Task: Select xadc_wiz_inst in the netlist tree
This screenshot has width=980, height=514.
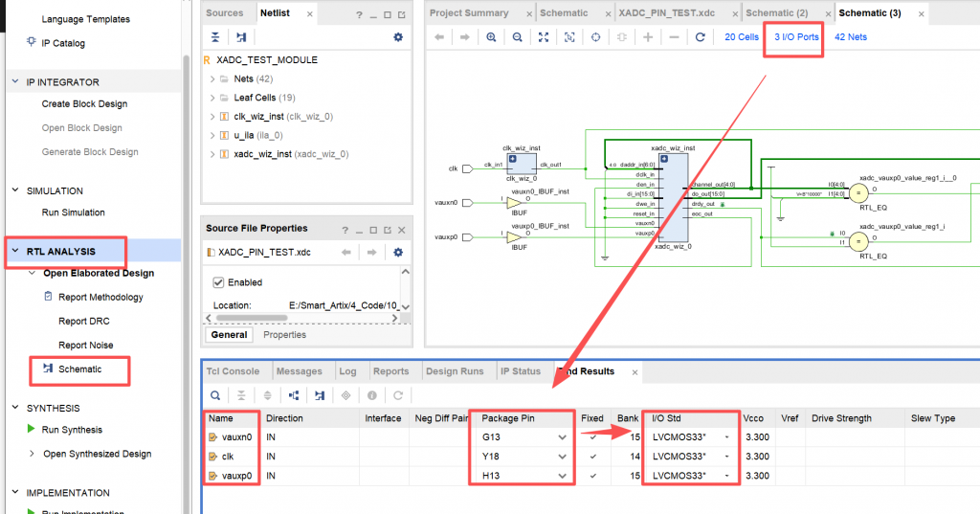Action: point(262,153)
